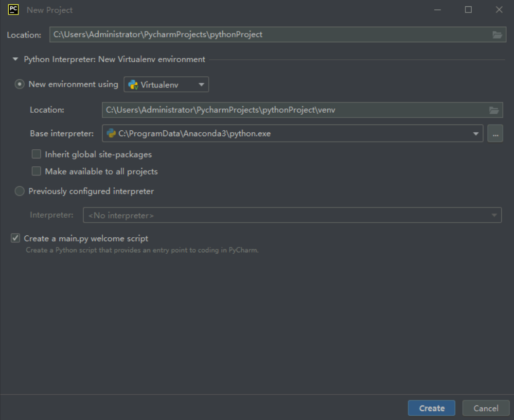
Task: Choose Previously configured interpreter
Action: (19, 191)
